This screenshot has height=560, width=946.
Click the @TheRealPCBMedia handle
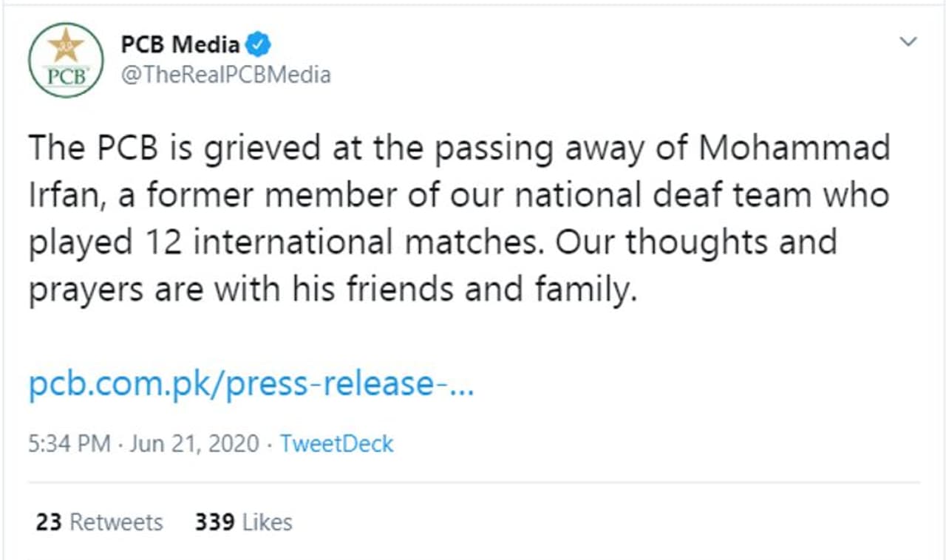(x=225, y=75)
